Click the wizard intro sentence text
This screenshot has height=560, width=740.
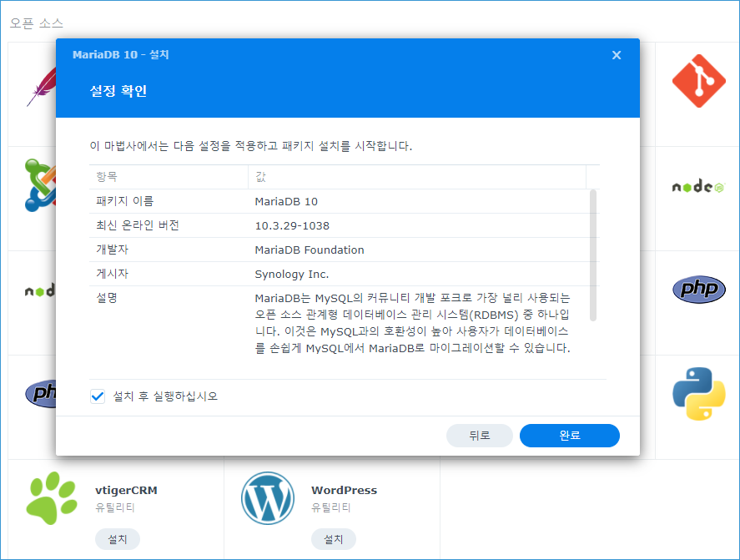click(251, 146)
